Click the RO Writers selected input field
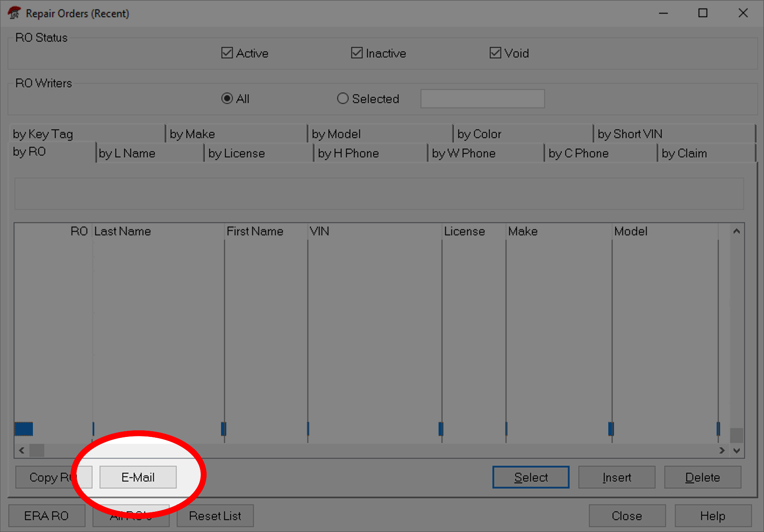The image size is (764, 532). click(x=482, y=99)
